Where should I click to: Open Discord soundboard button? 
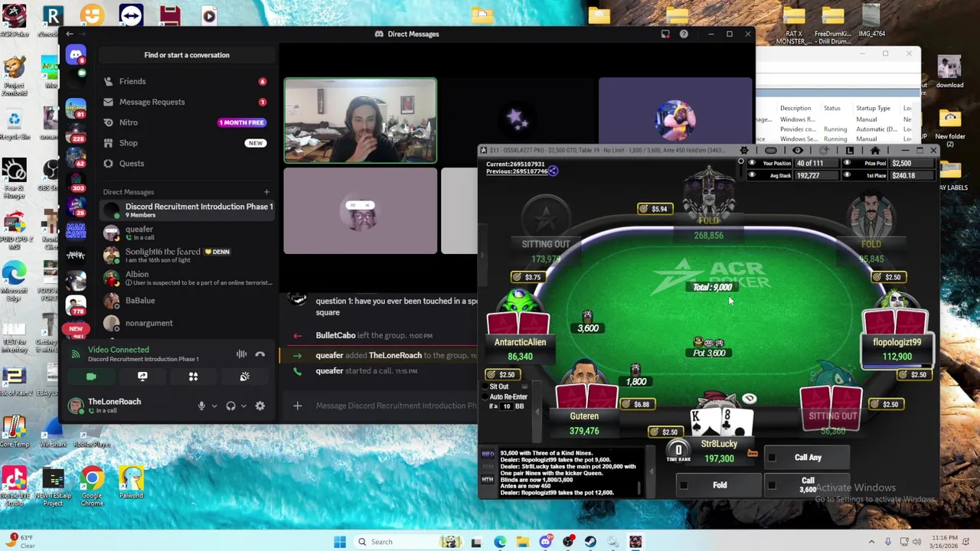point(244,377)
